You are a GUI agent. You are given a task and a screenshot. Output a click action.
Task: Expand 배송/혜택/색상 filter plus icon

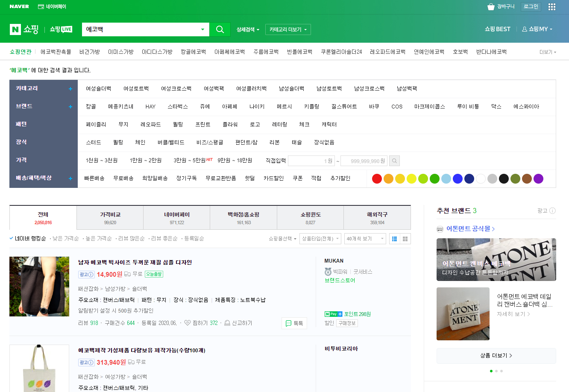[70, 178]
